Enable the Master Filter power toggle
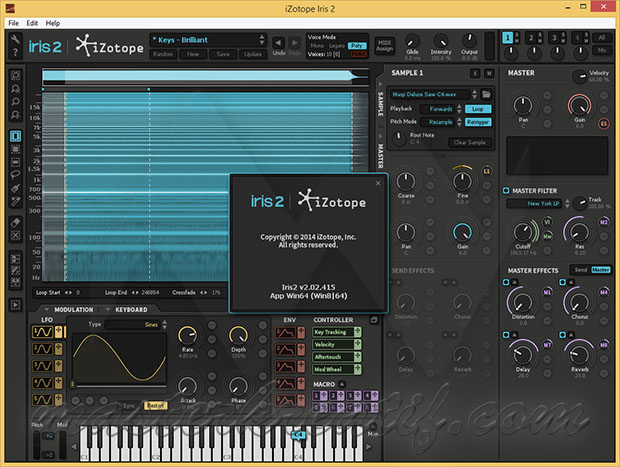Image resolution: width=620 pixels, height=467 pixels. coord(507,189)
